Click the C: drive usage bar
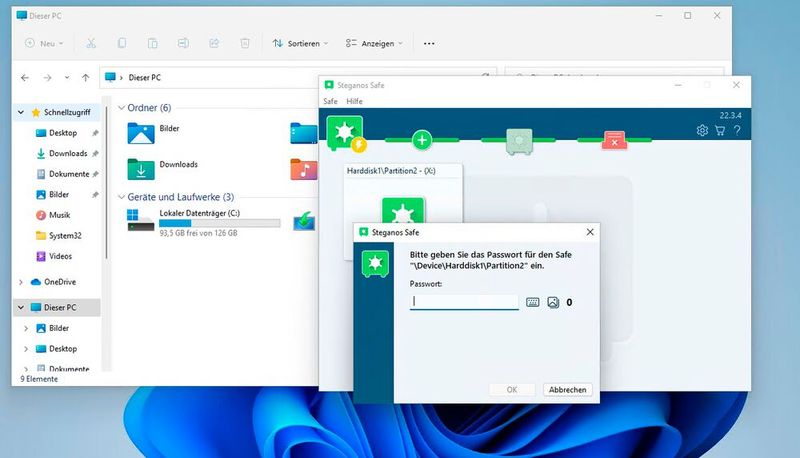This screenshot has width=800, height=458. click(219, 223)
